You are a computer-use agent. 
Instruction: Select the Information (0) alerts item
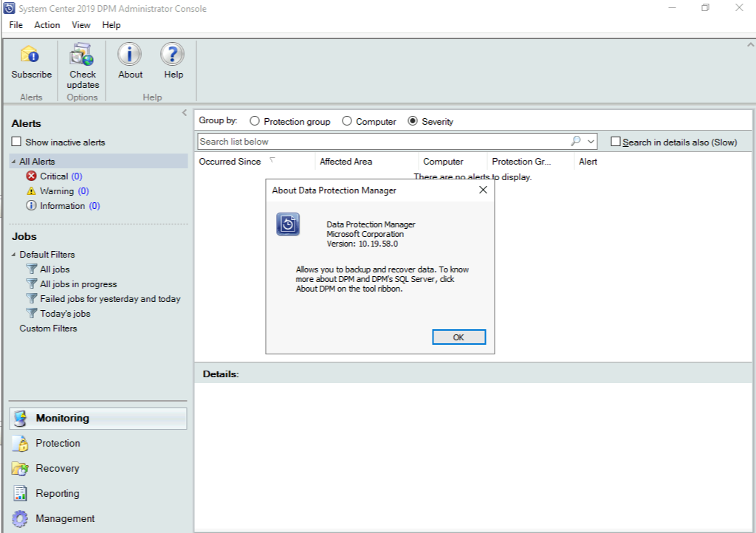pos(70,206)
